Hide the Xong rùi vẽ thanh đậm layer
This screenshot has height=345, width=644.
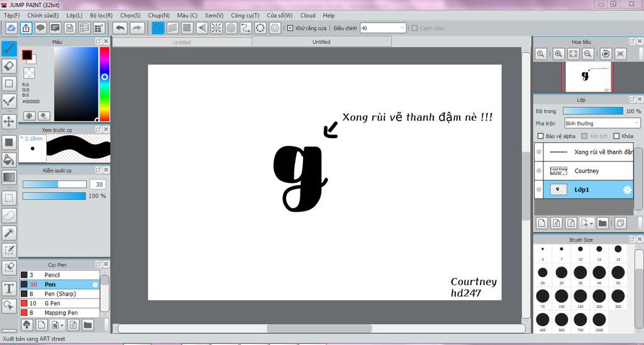point(539,152)
